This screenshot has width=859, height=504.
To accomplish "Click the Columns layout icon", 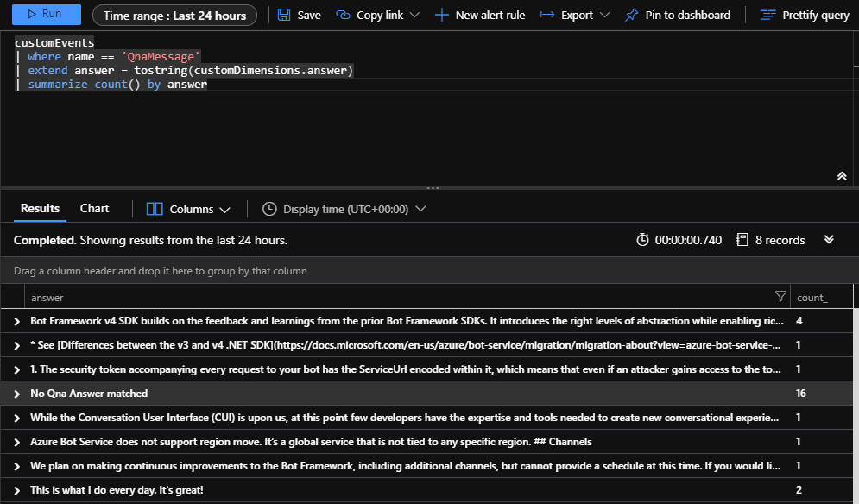I will point(155,209).
